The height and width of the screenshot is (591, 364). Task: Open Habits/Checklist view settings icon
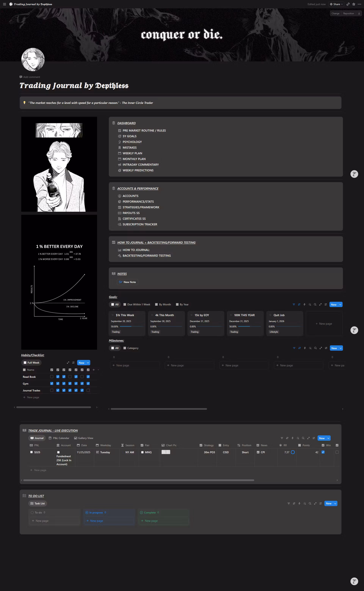click(x=73, y=363)
